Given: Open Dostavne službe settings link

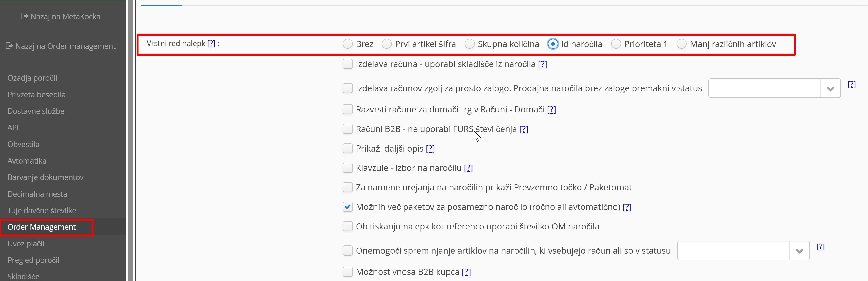Looking at the screenshot, I should [36, 111].
